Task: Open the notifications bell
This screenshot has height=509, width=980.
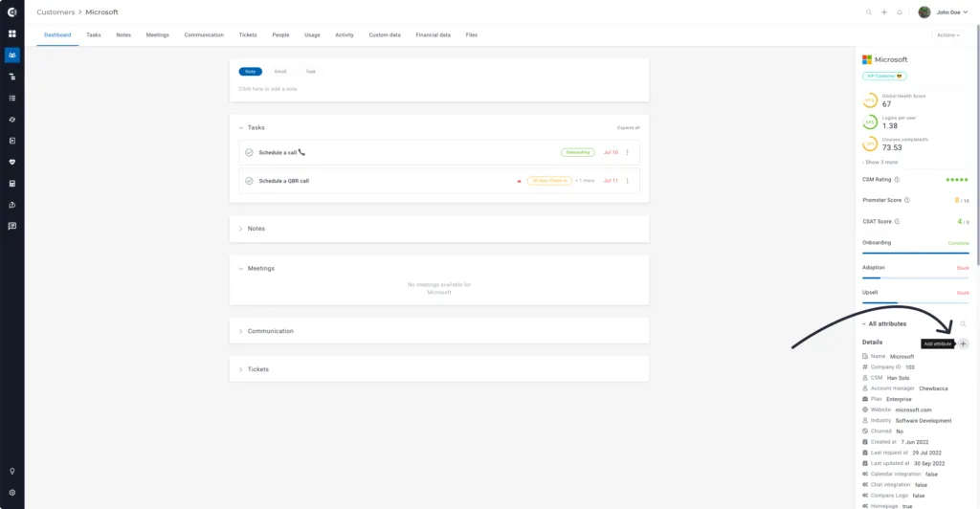Action: coord(900,11)
